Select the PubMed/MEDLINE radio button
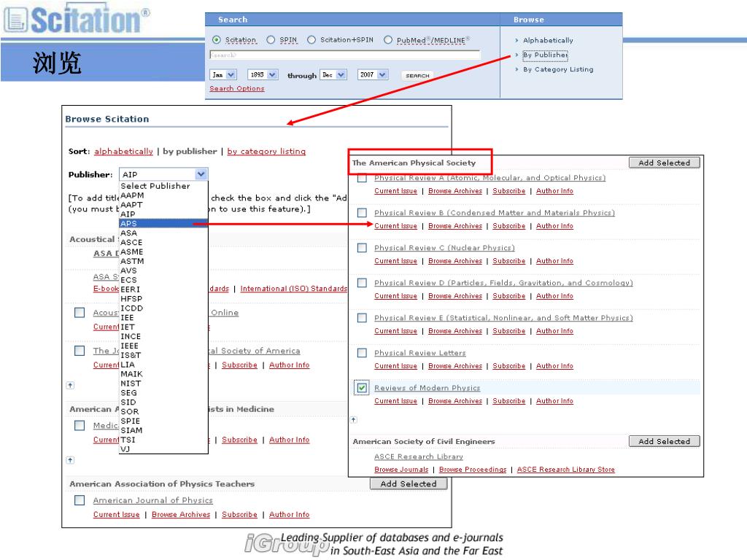Image resolution: width=747 pixels, height=560 pixels. pos(388,40)
